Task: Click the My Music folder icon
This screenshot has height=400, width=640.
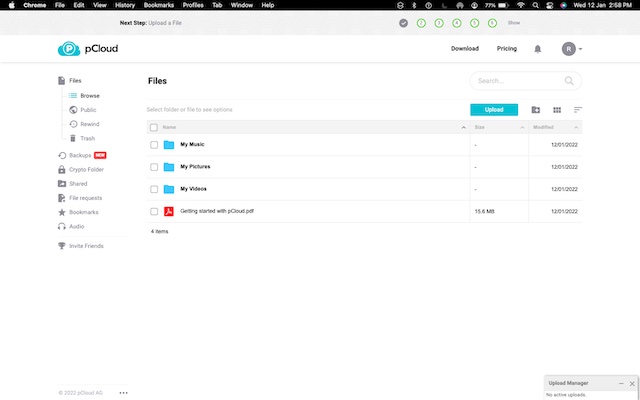Action: 169,145
